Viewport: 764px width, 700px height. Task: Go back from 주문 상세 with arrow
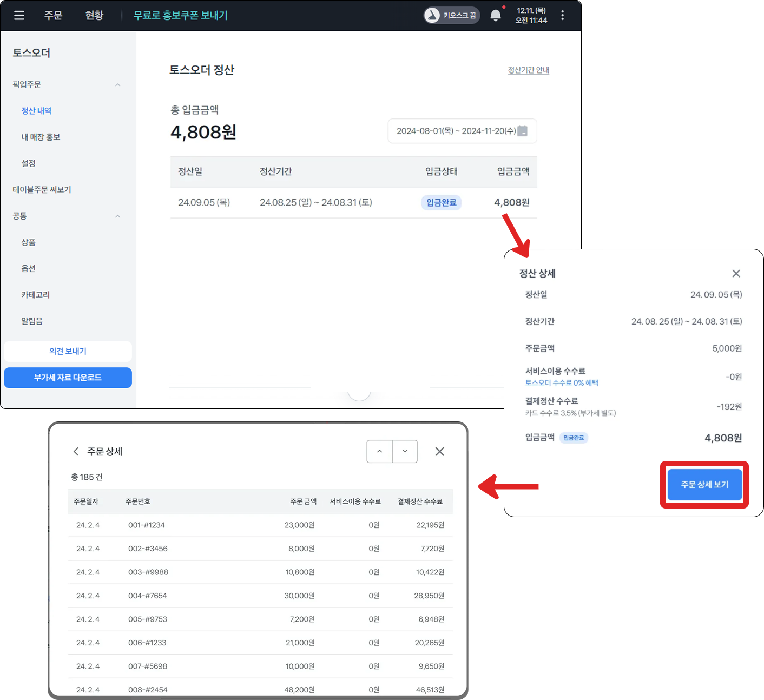click(x=76, y=452)
